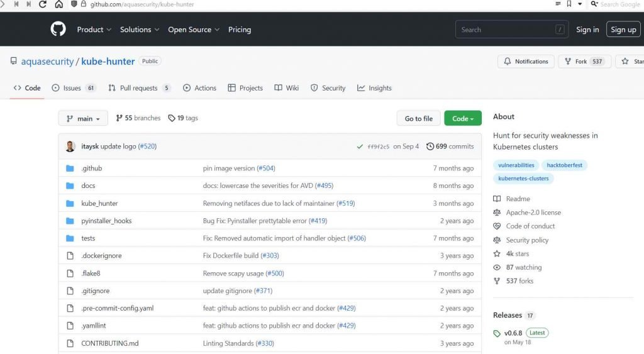Open the Pricing page in the header

coord(240,30)
